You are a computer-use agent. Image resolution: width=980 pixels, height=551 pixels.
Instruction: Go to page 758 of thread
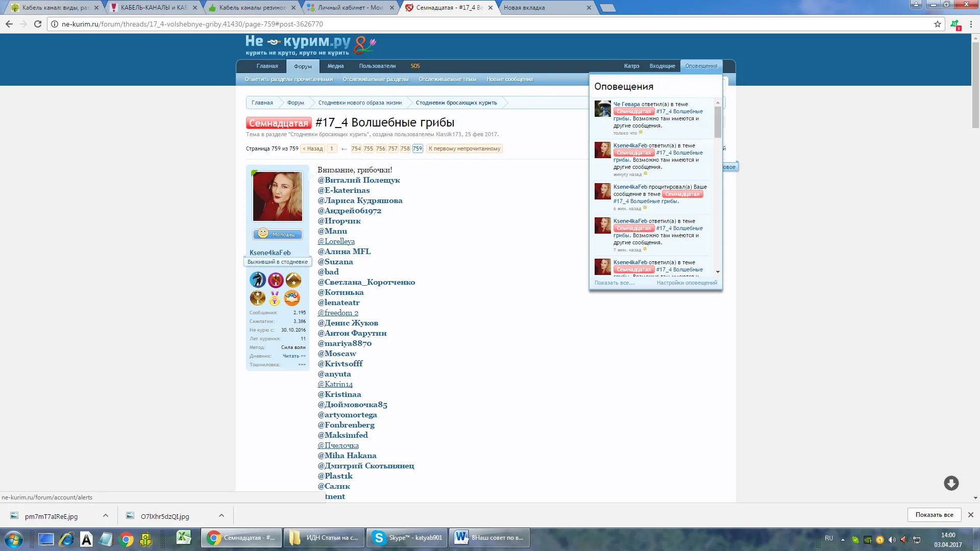[405, 148]
